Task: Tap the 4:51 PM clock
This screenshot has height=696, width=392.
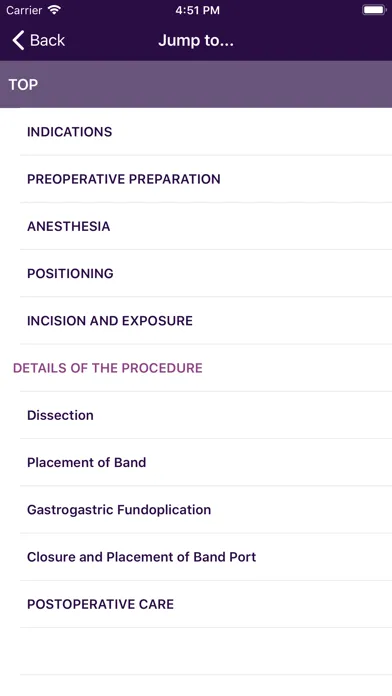Action: point(197,10)
